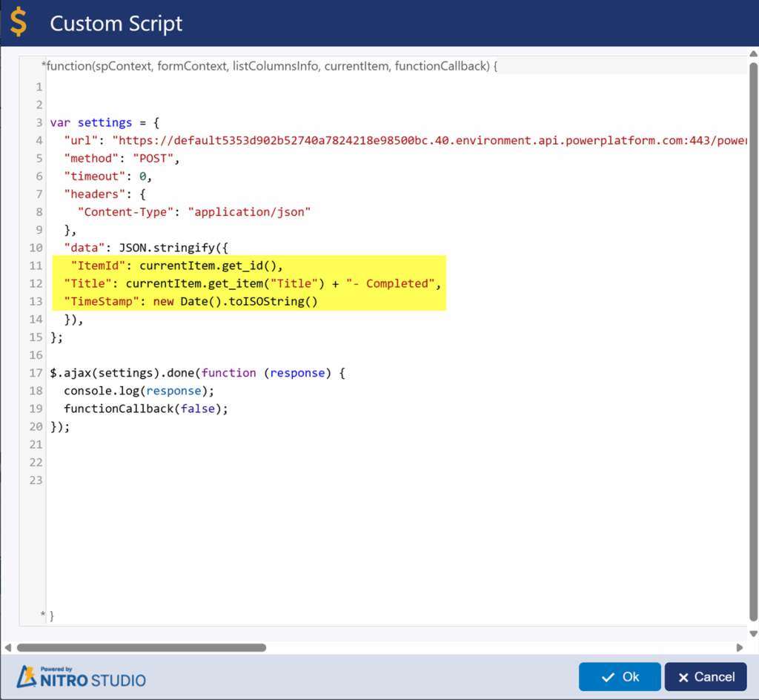Place cursor at functionCallback(false) line
The width and height of the screenshot is (759, 700).
point(145,409)
